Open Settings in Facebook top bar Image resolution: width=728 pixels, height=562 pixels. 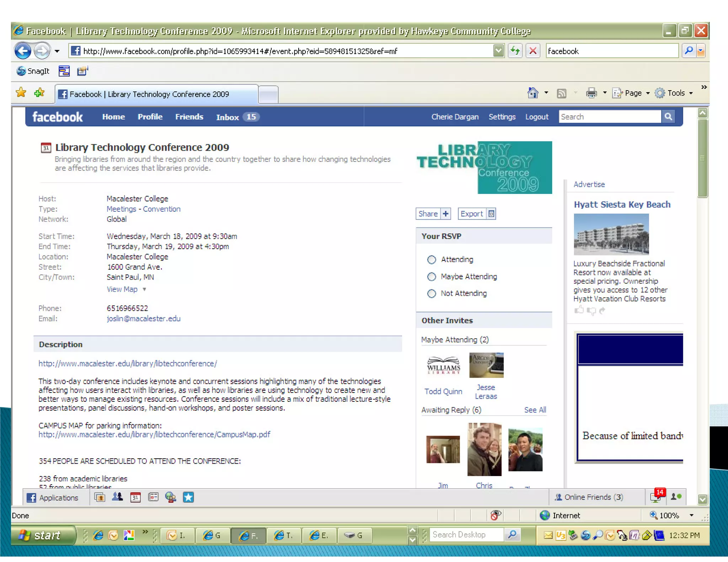pyautogui.click(x=502, y=117)
